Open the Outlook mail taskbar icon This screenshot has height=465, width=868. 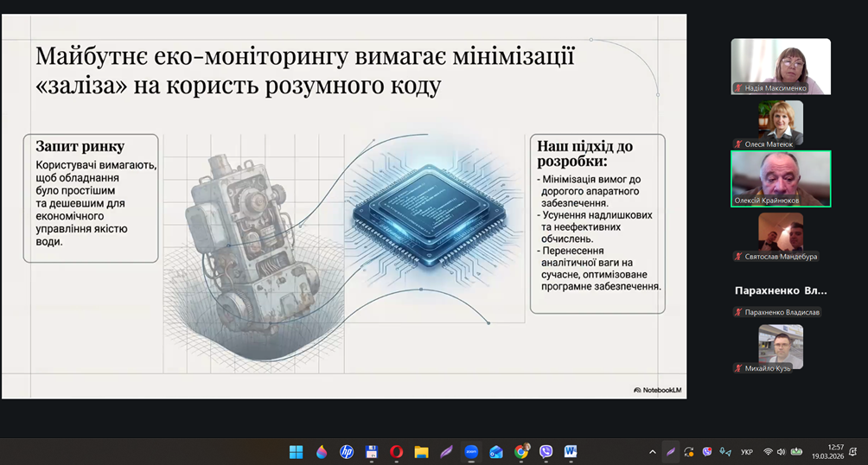[496, 451]
